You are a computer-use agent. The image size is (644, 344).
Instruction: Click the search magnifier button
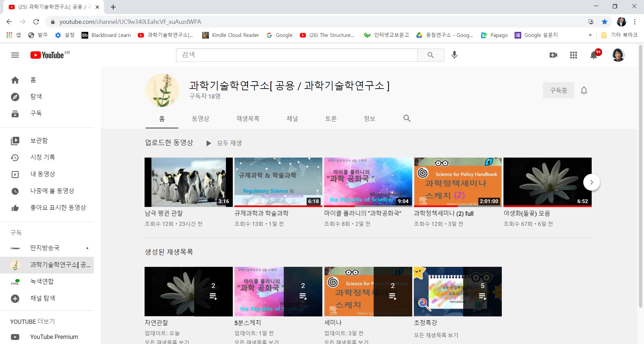pos(431,55)
